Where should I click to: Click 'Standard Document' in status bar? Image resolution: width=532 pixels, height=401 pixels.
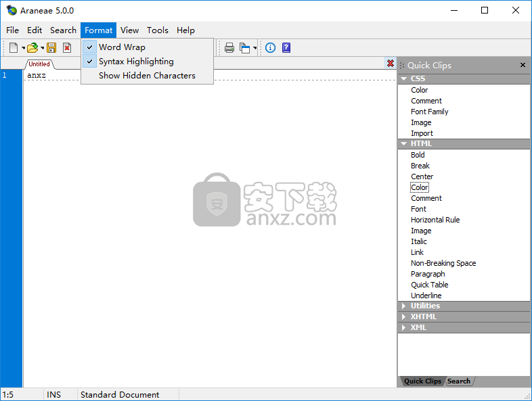click(120, 395)
